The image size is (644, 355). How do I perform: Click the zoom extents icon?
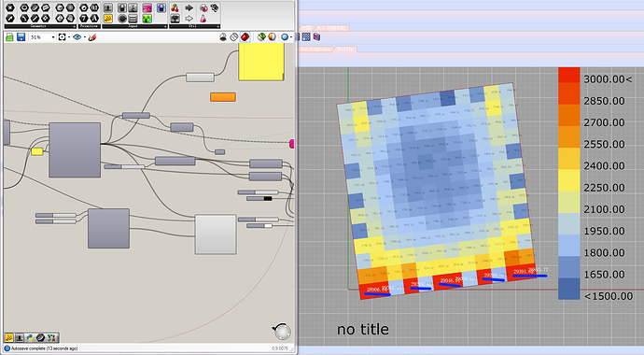click(x=62, y=37)
